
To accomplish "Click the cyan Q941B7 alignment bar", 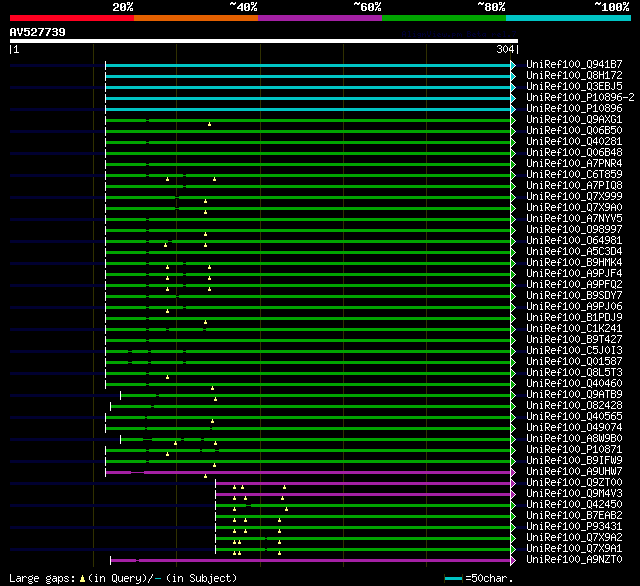I will 308,65.
